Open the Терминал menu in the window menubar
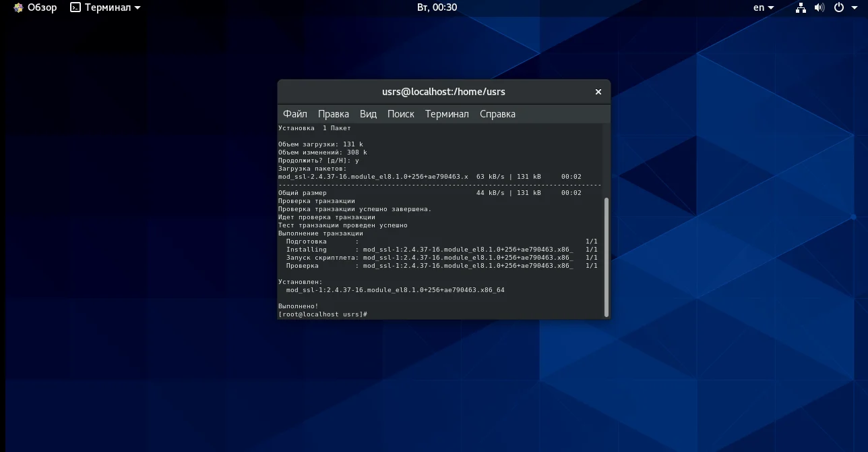This screenshot has height=452, width=868. click(446, 114)
